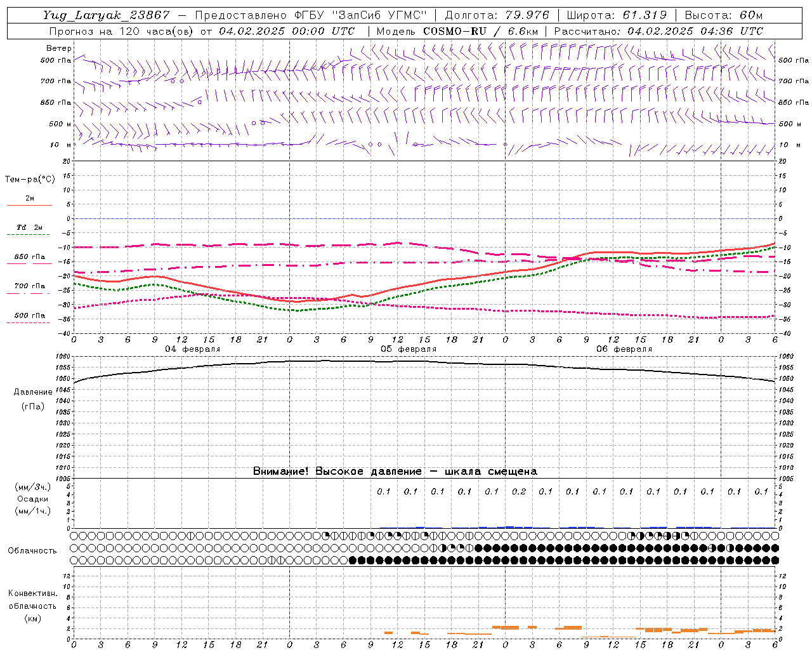The width and height of the screenshot is (812, 650).
Task: Click the "(мм/3ч.)" precipitation unit label
Action: [33, 487]
